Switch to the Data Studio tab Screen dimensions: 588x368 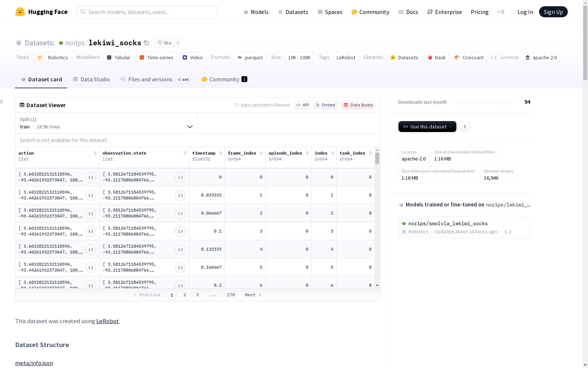pos(92,79)
